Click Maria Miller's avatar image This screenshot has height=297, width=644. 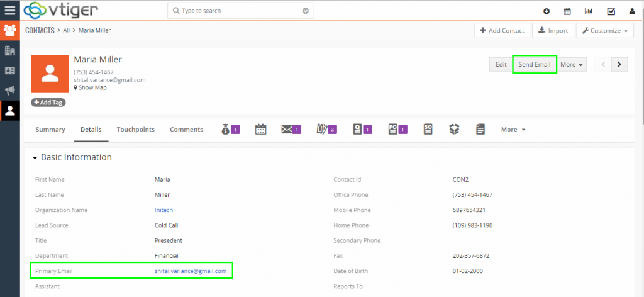pyautogui.click(x=50, y=74)
